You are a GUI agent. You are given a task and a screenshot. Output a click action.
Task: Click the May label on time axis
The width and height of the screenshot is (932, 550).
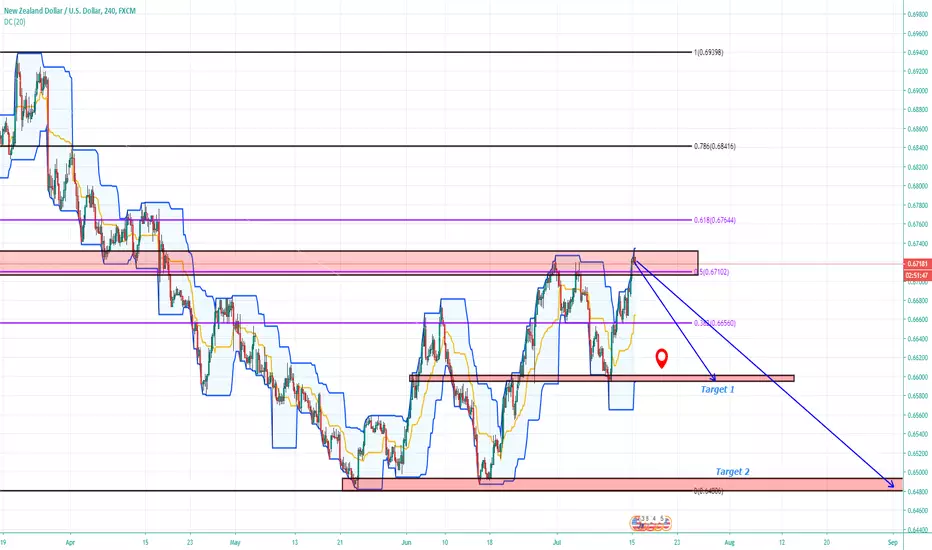[x=235, y=542]
